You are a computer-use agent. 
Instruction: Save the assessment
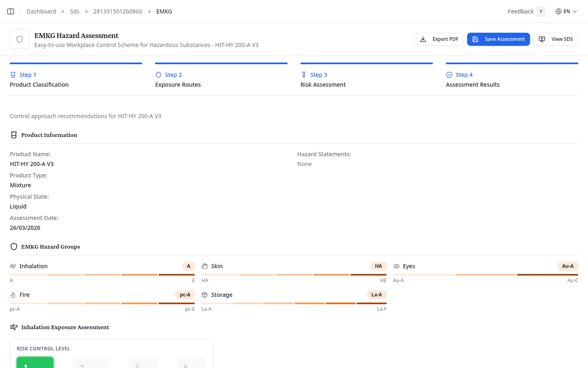[498, 39]
